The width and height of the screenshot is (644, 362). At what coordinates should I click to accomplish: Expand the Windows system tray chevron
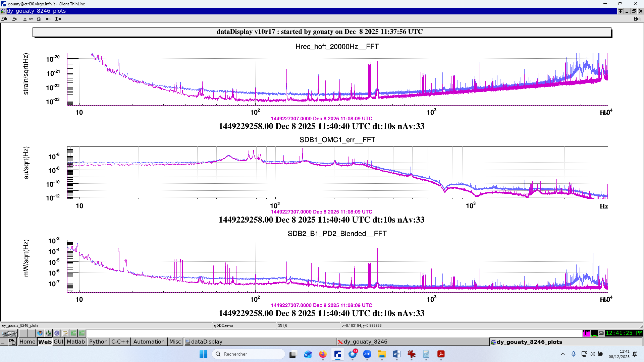click(563, 354)
